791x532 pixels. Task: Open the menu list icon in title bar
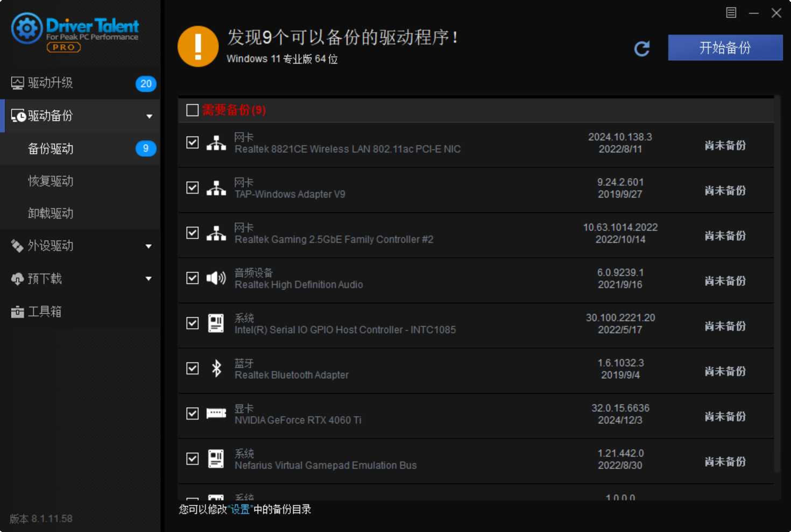(x=731, y=12)
